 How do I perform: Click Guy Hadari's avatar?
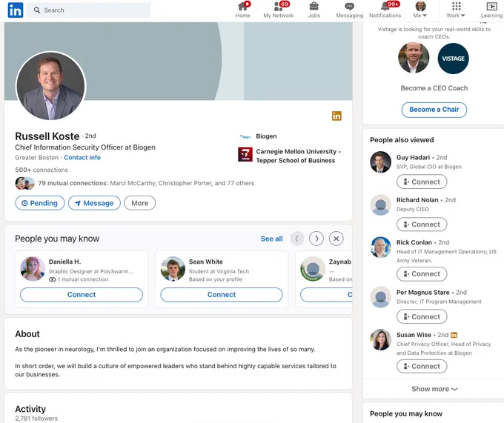point(380,162)
